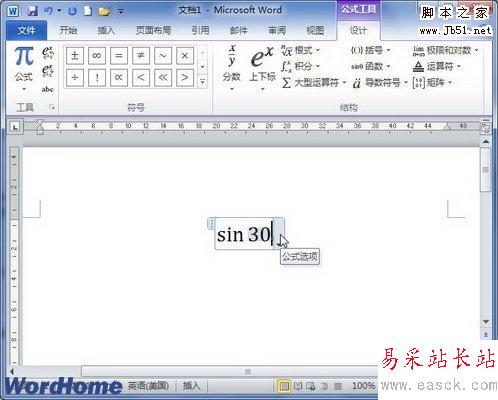Toggle the abc normal text button
Image resolution: width=498 pixels, height=400 pixels.
click(48, 89)
